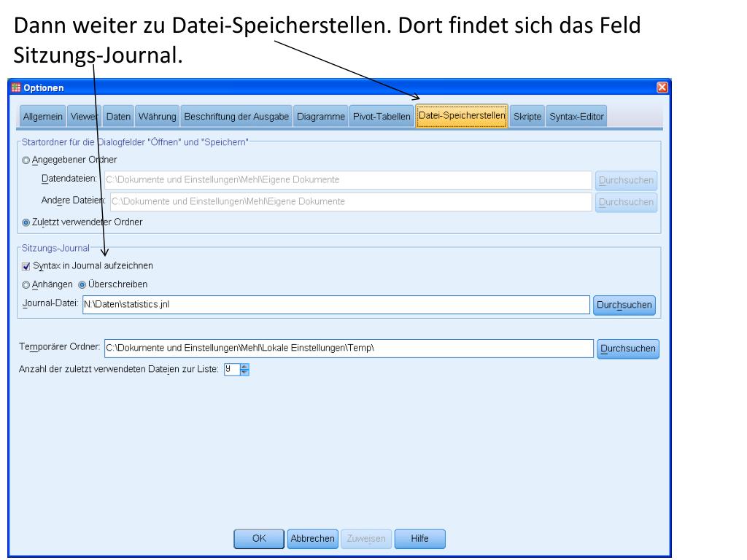Click the Startordner group label text
747x560 pixels.
pos(135,142)
